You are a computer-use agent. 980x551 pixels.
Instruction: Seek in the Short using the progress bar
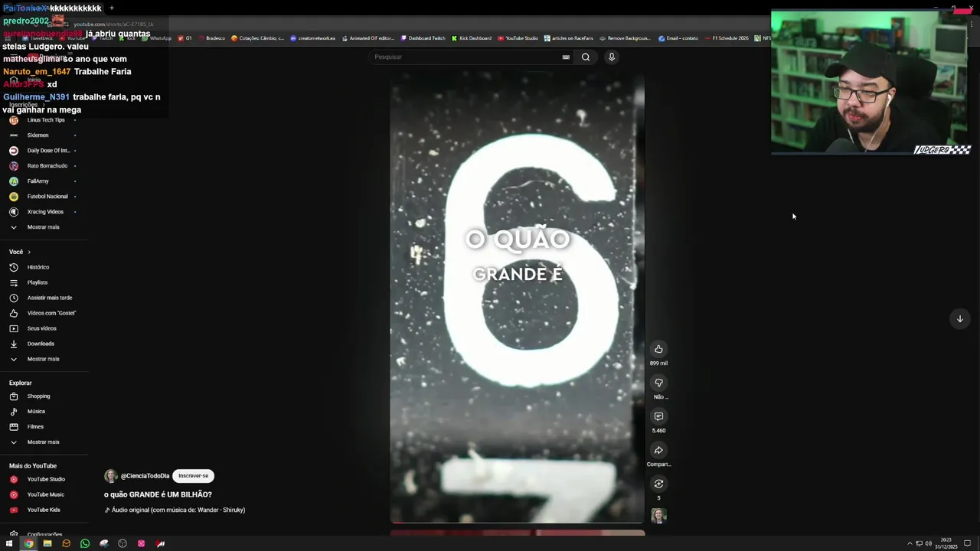point(517,523)
